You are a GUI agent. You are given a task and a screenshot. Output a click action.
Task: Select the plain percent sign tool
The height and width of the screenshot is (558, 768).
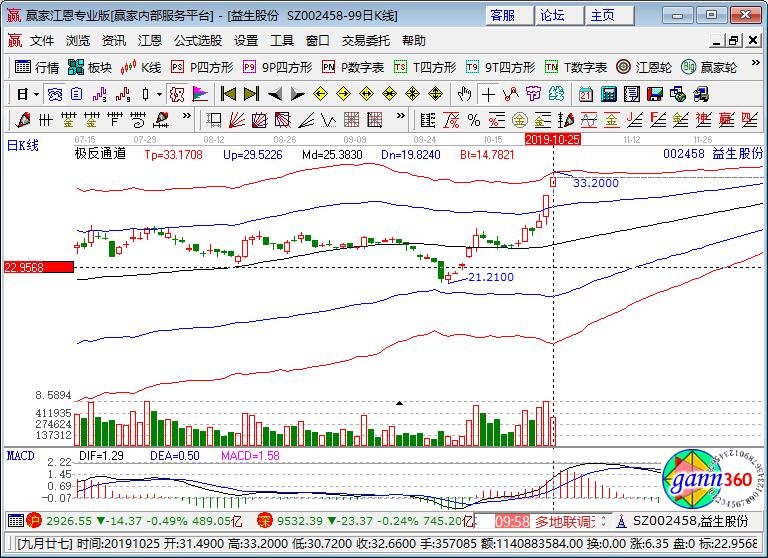click(x=474, y=120)
